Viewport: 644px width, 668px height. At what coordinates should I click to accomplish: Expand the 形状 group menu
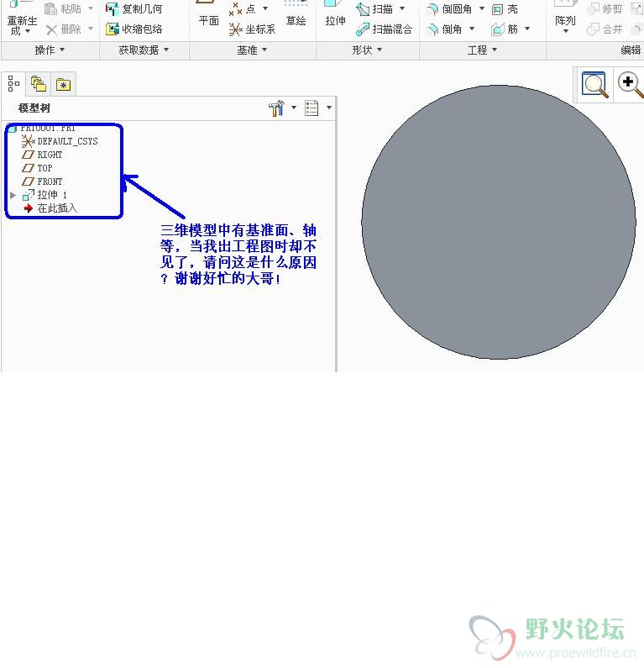point(367,50)
